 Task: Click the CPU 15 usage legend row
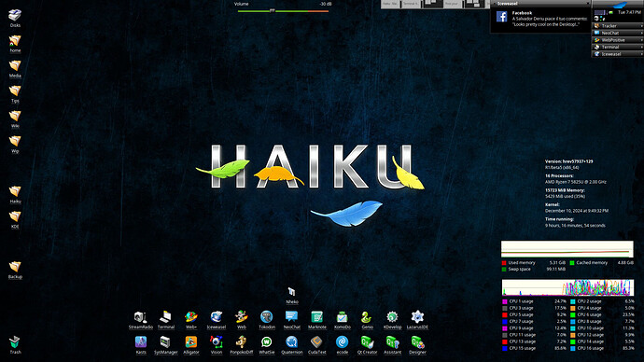pyautogui.click(x=534, y=348)
